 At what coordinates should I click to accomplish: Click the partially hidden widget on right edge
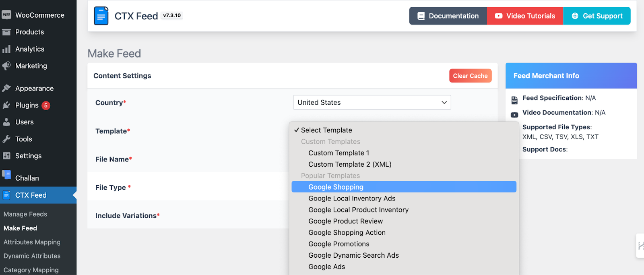[640, 246]
